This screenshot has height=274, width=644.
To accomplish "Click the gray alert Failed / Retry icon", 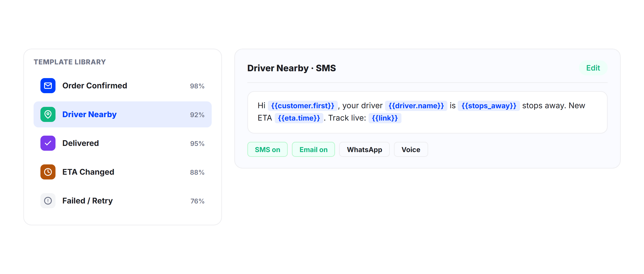I will [x=48, y=201].
